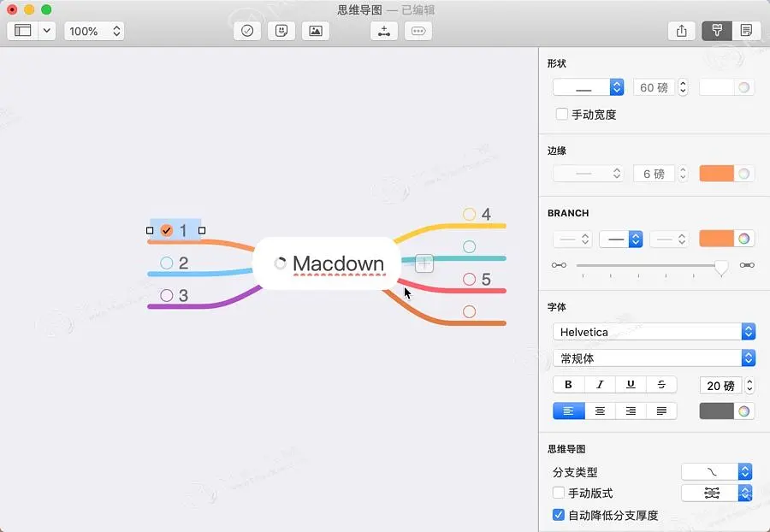Click the progress circle beside Macdown

point(281,263)
